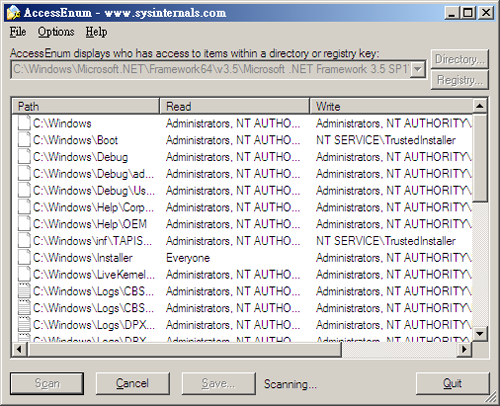Click the icon beside C:\Windows\Installer
Viewport: 500px width, 406px height.
point(24,257)
